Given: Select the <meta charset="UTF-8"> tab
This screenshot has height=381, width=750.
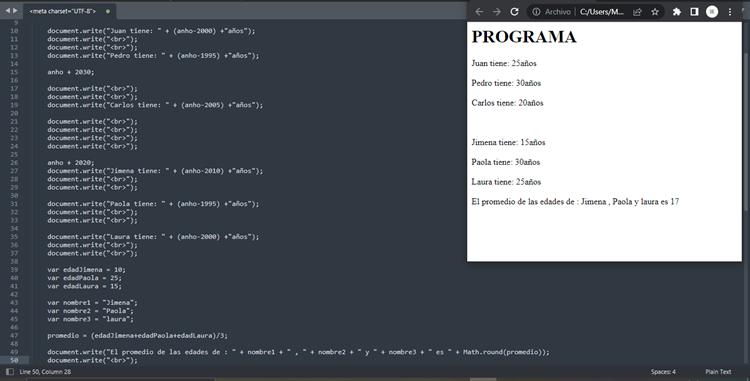Looking at the screenshot, I should [62, 11].
